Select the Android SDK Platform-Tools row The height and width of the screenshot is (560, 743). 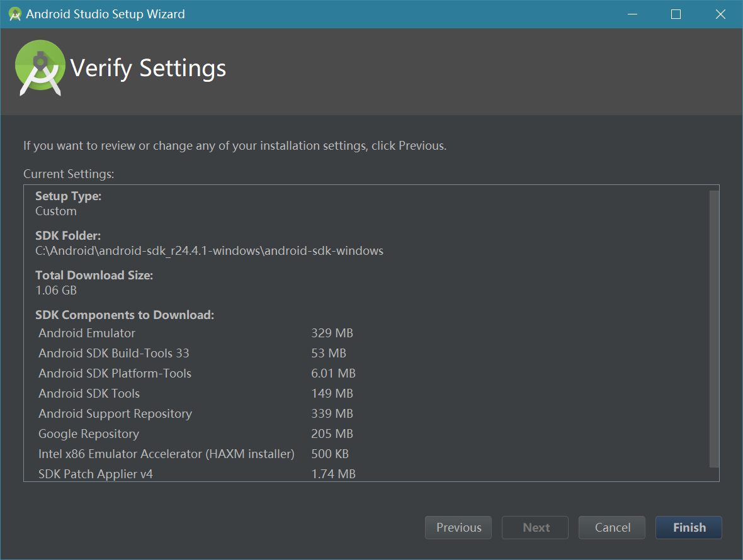tap(115, 373)
